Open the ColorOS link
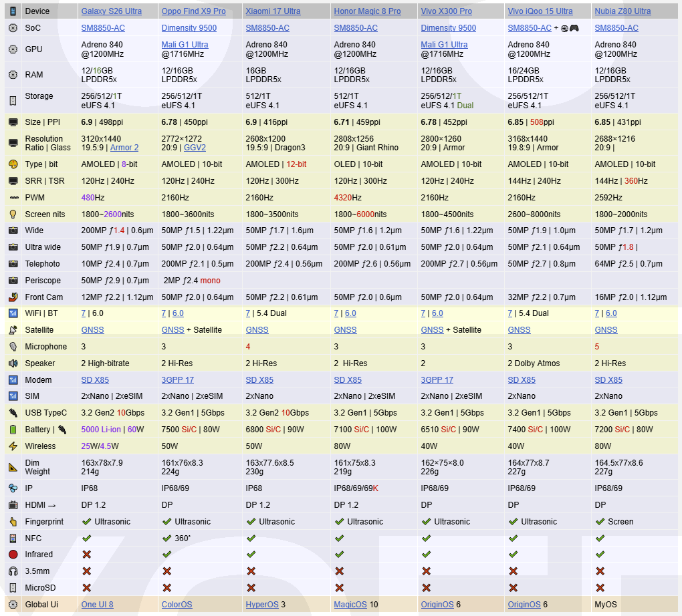 pos(177,604)
